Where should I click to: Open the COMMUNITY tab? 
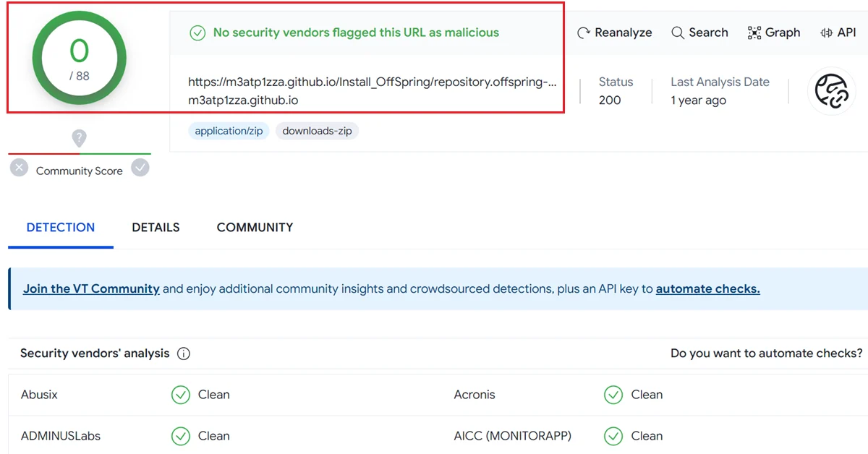click(255, 227)
